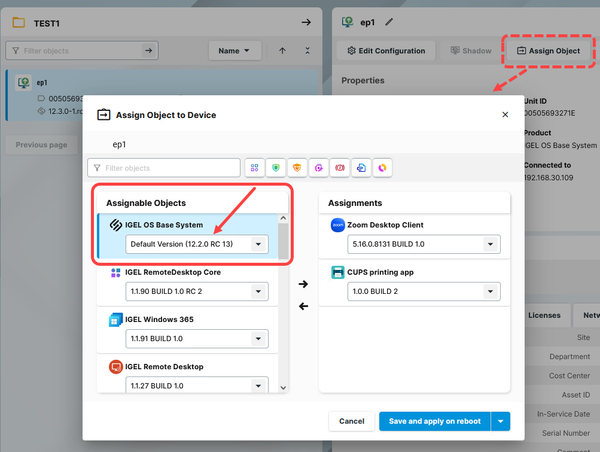Select the Zoom Desktop Client icon
600x452 pixels.
[x=337, y=225]
